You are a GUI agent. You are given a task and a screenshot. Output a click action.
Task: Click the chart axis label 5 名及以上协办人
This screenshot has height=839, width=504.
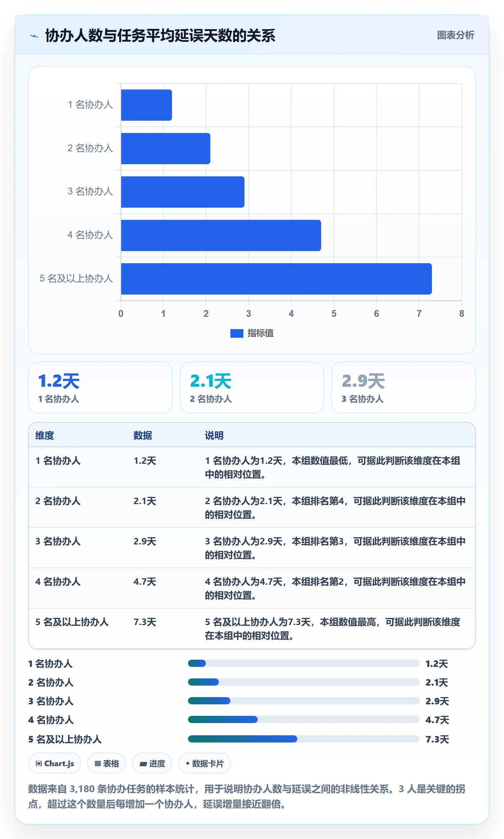pos(76,279)
